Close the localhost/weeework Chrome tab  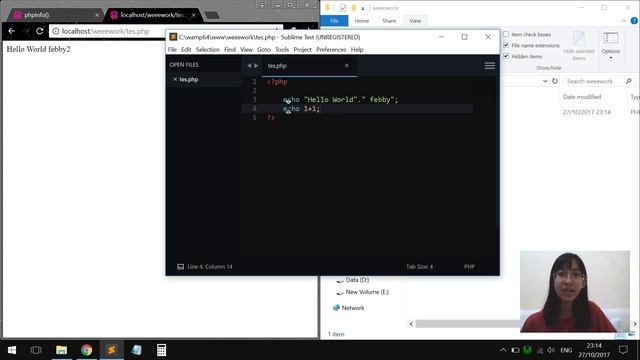tap(193, 15)
